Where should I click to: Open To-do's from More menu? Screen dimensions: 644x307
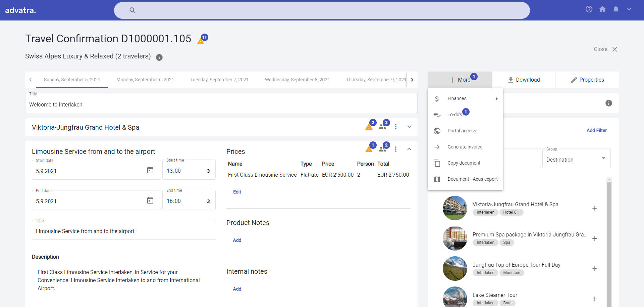click(465, 115)
